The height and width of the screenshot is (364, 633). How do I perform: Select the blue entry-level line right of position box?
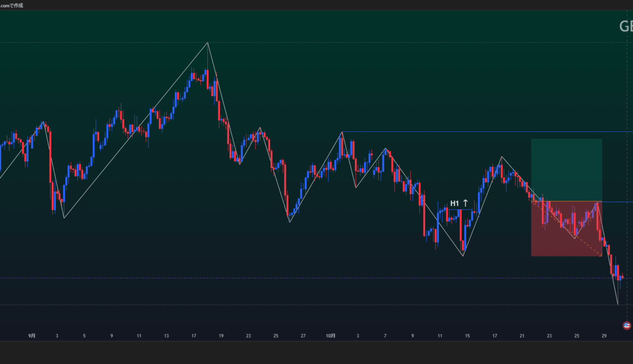[x=617, y=202]
